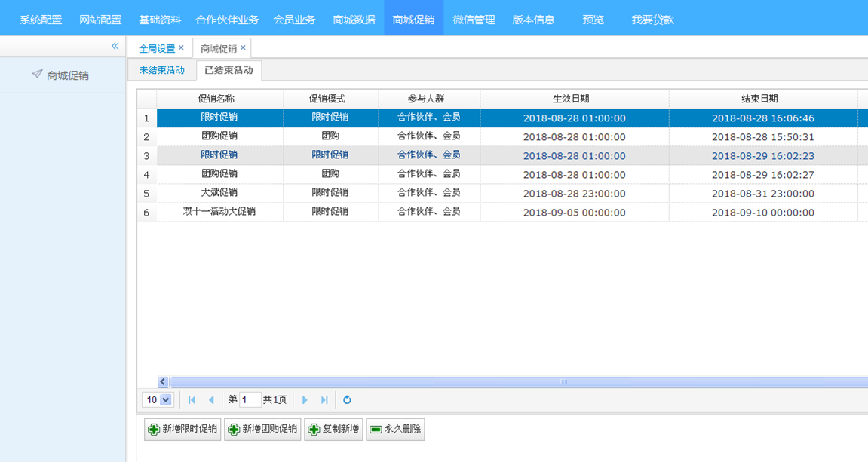Click end date 2018-08-28 15:50:31
The image size is (868, 462).
coord(763,137)
